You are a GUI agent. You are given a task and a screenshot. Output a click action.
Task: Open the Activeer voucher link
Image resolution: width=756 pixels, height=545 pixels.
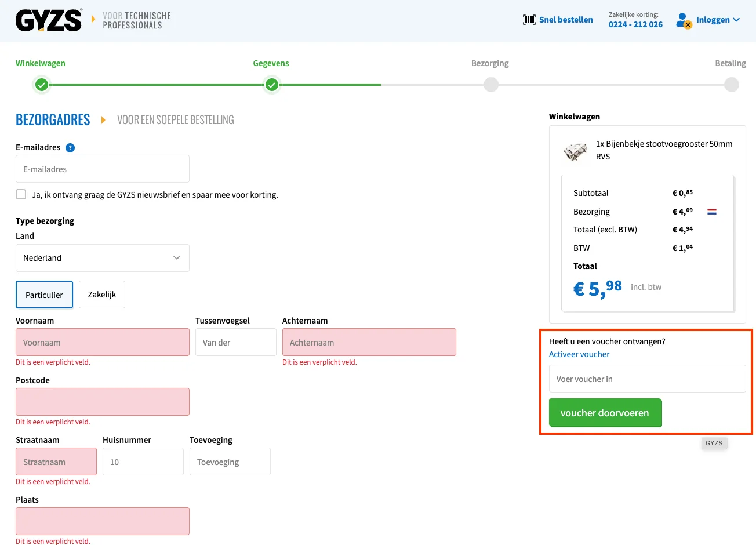pyautogui.click(x=579, y=354)
